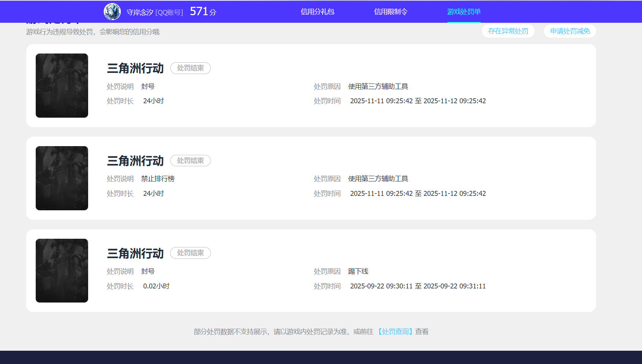642x364 pixels.
Task: Click the 游戏行为违规导致处罚 notice text
Action: click(x=93, y=32)
